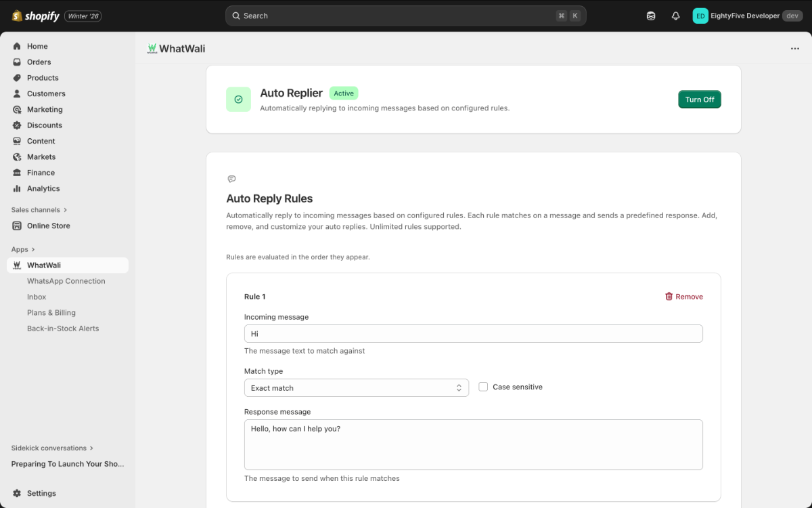
Task: Go to Plans & Billing
Action: click(x=51, y=312)
